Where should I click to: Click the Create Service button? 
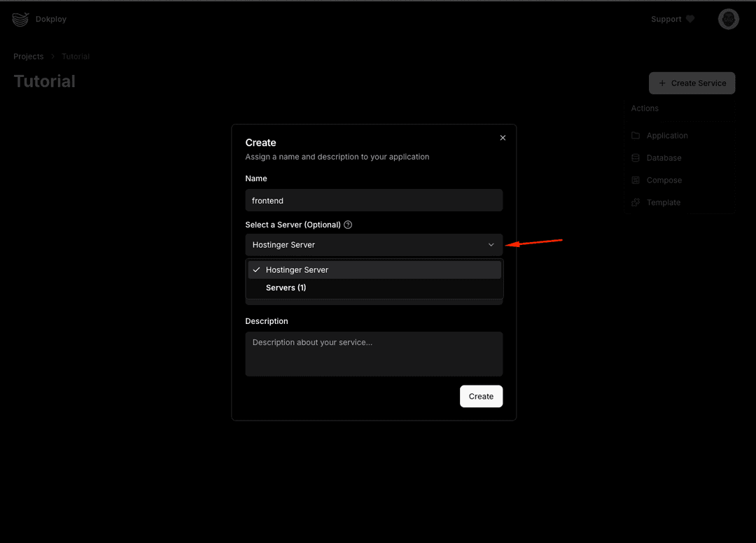(692, 83)
